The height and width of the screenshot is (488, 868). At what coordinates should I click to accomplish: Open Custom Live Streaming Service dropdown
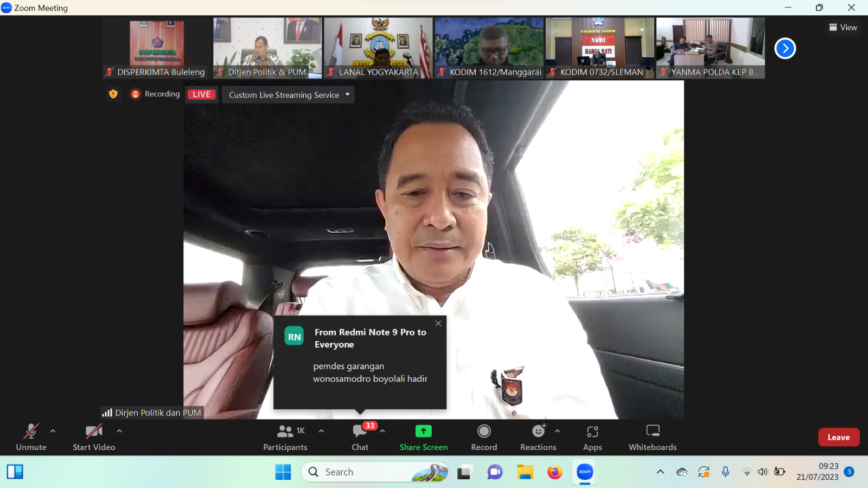coord(288,95)
